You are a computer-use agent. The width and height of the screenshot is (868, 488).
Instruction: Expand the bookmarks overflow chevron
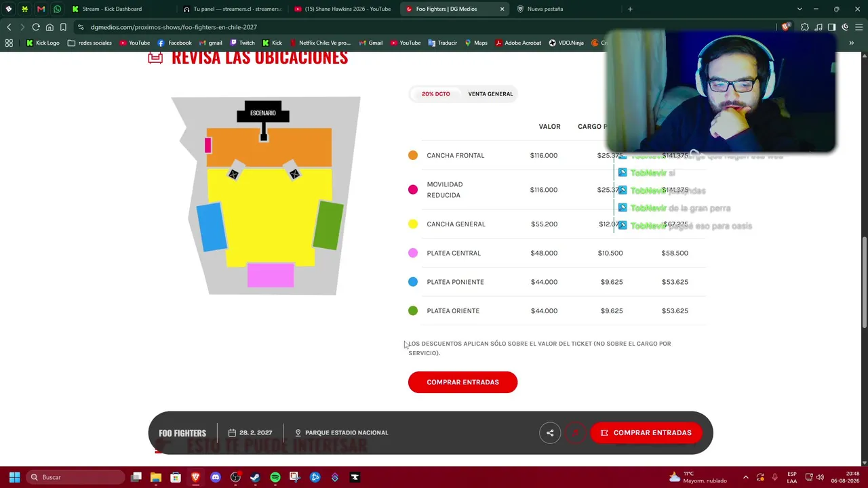tap(852, 43)
